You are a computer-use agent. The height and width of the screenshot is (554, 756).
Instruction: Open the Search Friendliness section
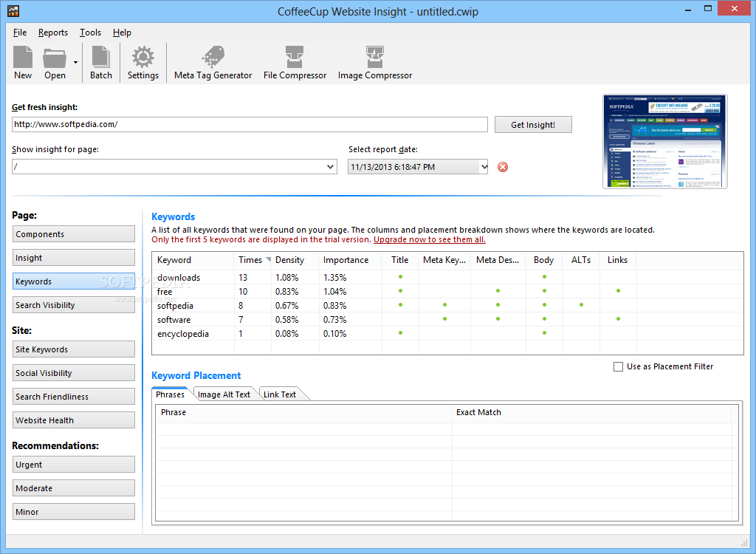(74, 397)
